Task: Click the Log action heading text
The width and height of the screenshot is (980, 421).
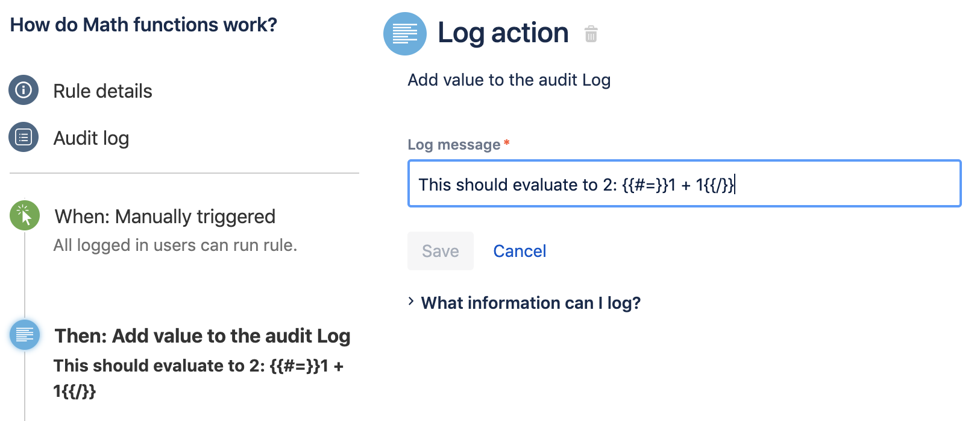Action: tap(503, 33)
